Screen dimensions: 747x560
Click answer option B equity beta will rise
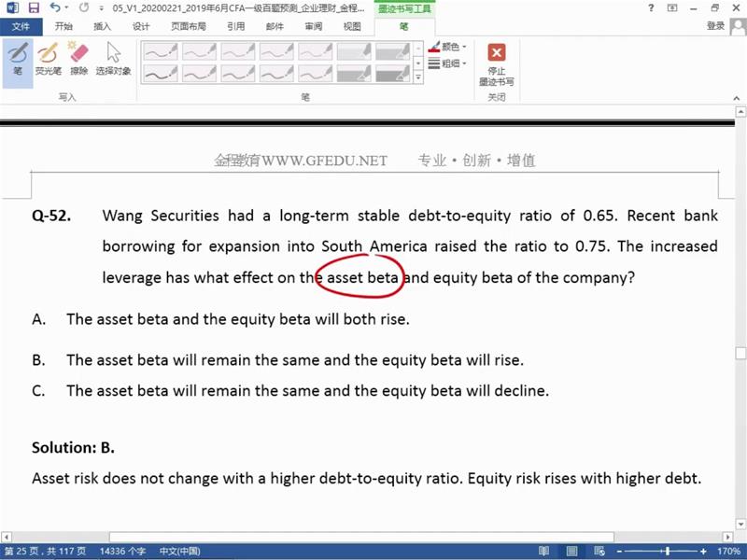(x=277, y=360)
